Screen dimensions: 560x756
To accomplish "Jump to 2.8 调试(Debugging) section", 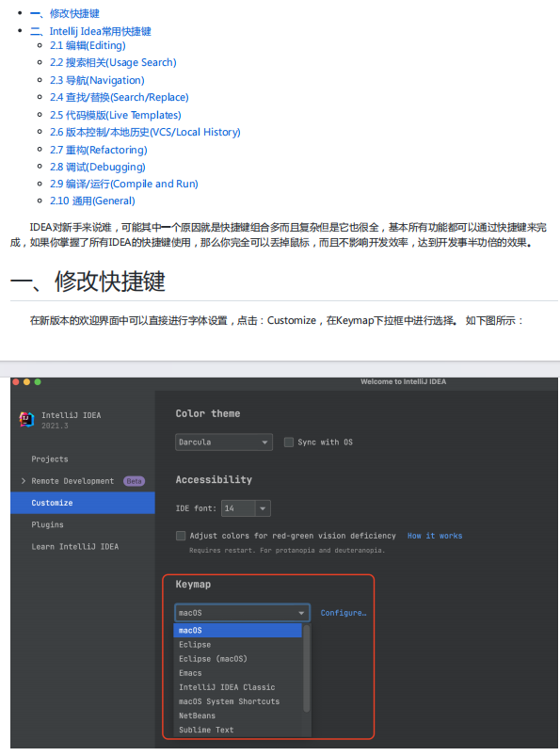I will pos(98,167).
